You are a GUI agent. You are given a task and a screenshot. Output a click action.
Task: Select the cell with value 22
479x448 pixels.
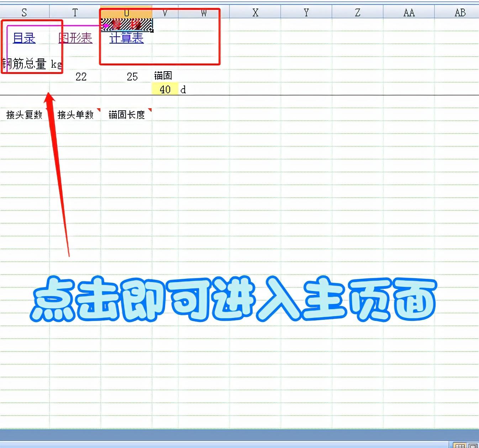pos(81,77)
